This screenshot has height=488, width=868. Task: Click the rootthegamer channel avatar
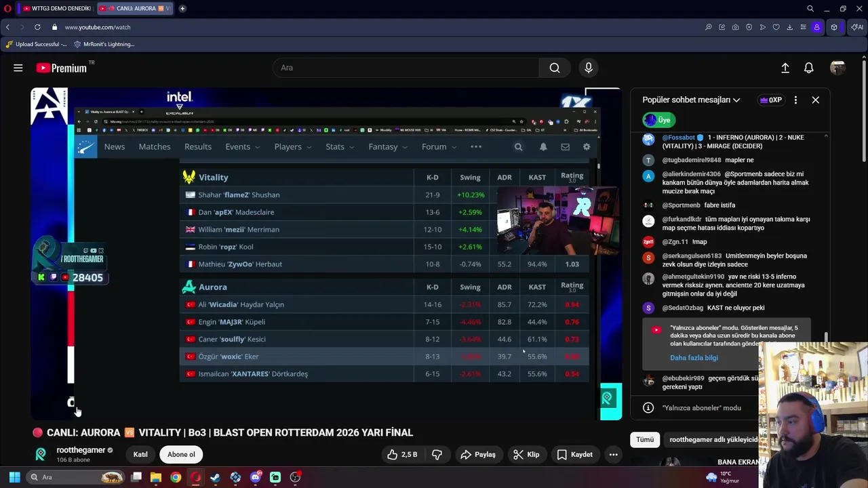point(41,454)
